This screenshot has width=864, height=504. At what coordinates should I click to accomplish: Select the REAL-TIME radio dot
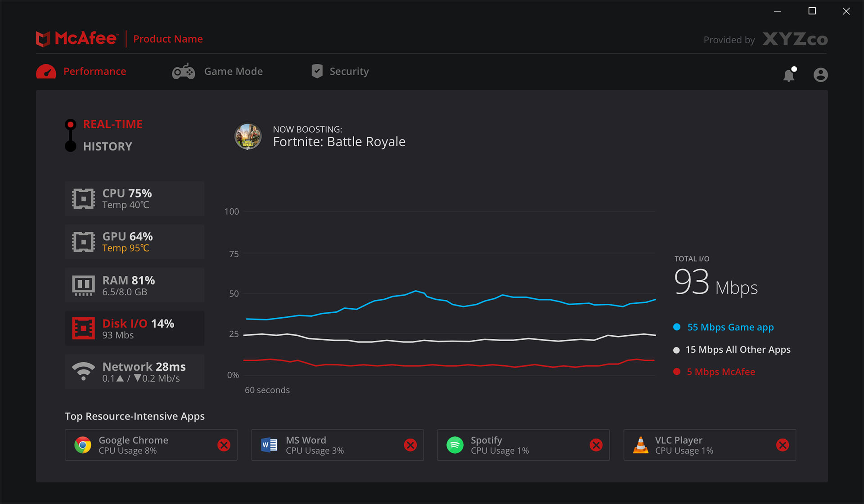point(70,124)
